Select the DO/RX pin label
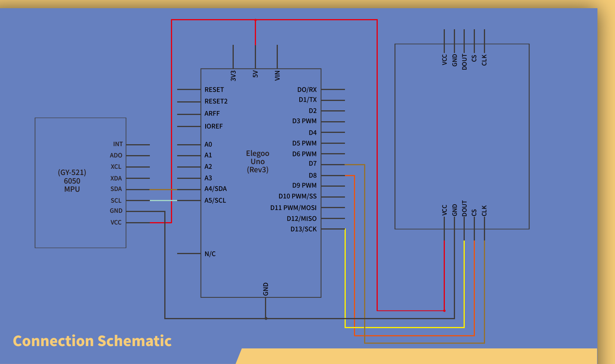This screenshot has height=364, width=615. 307,90
